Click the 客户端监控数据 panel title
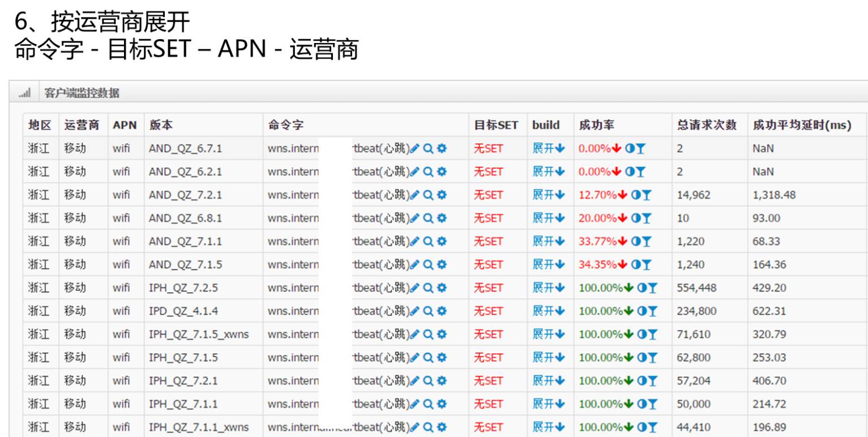The width and height of the screenshot is (868, 437). (x=82, y=93)
